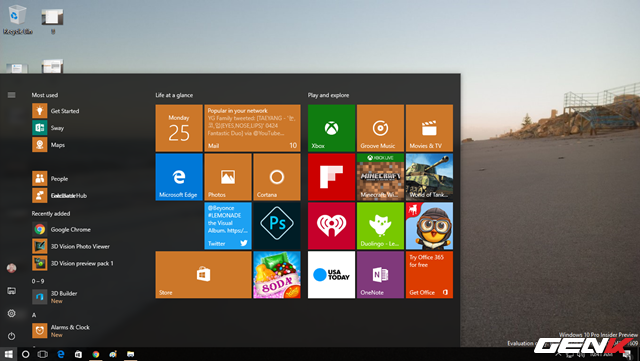640x361 pixels.
Task: Select the Recycle Bin desktop icon
Action: pyautogui.click(x=17, y=19)
